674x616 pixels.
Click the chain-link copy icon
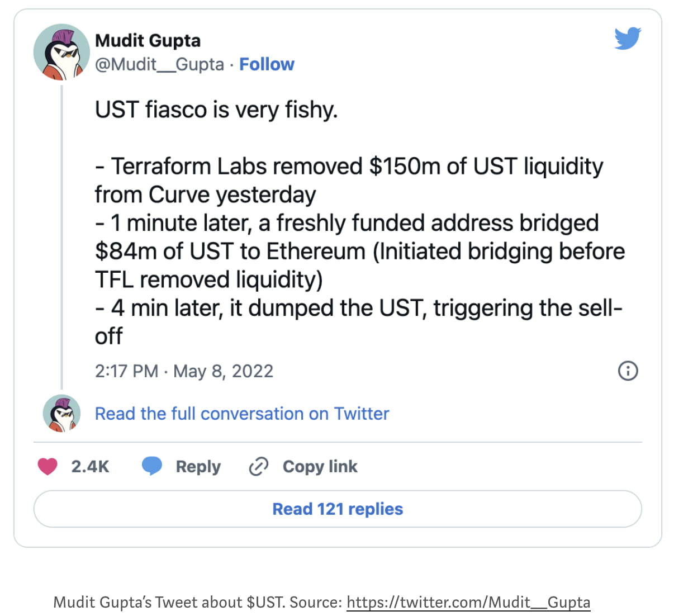[258, 466]
